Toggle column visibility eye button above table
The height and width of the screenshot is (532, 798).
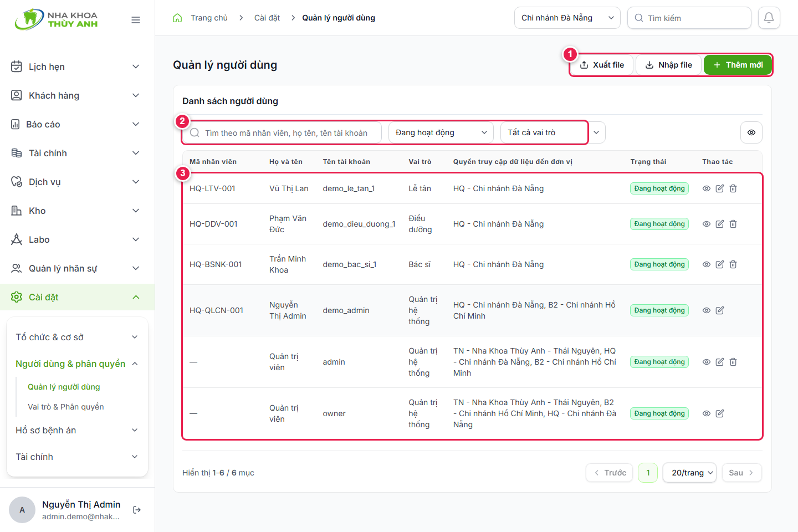(x=751, y=132)
